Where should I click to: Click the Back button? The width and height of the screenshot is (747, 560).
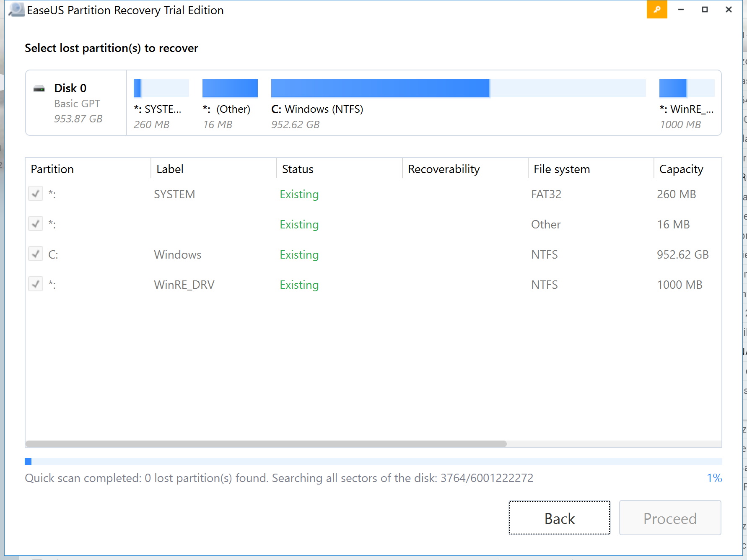(560, 518)
